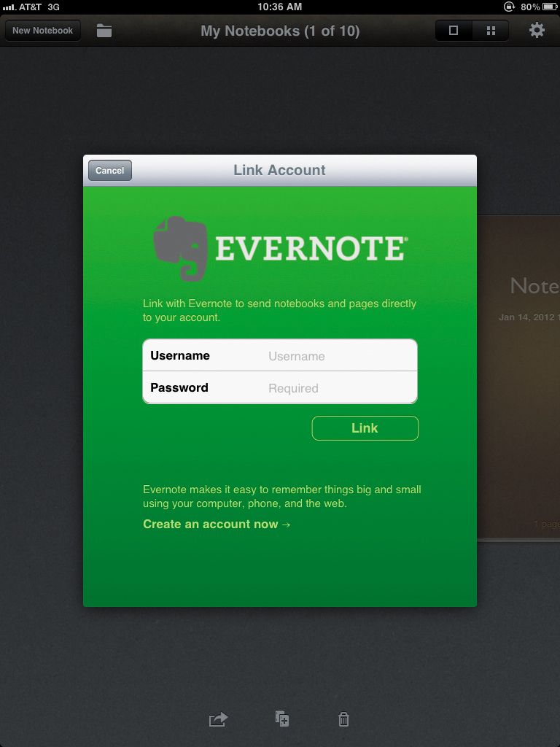Image resolution: width=560 pixels, height=747 pixels.
Task: Tap the battery icon in status bar
Action: (550, 7)
